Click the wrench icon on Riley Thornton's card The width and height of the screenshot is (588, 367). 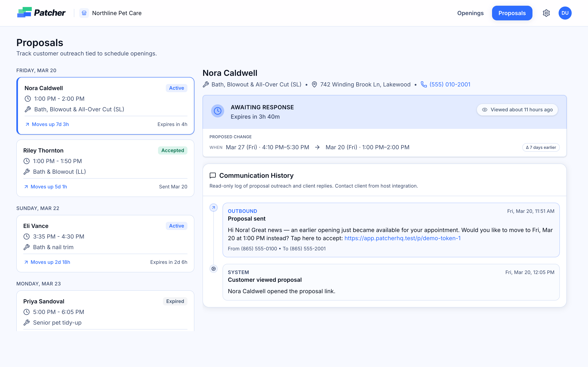(27, 172)
